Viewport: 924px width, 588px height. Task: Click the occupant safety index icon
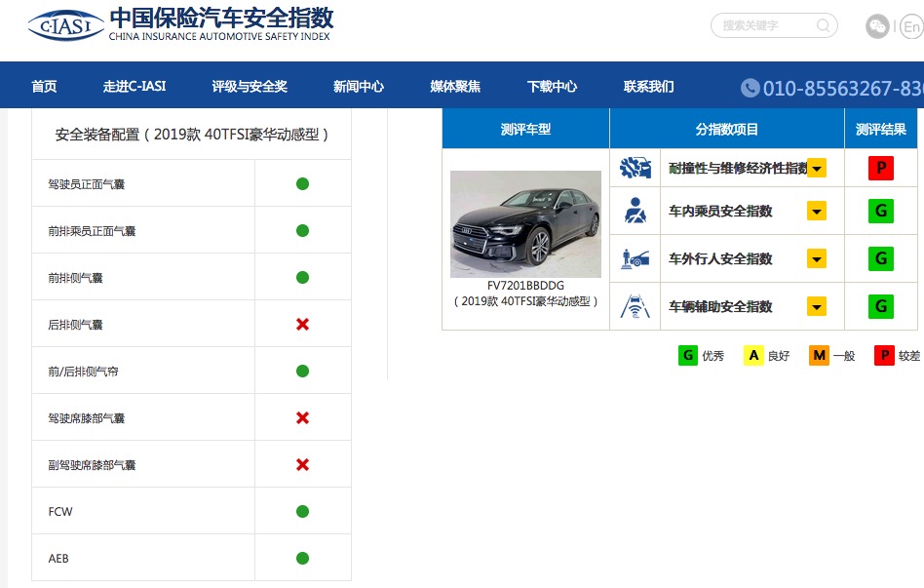click(x=635, y=211)
